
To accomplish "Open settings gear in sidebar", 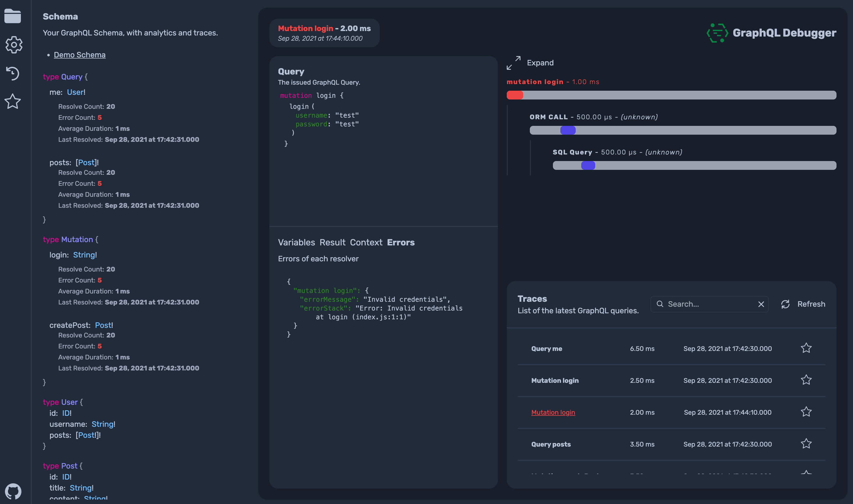I will click(13, 45).
